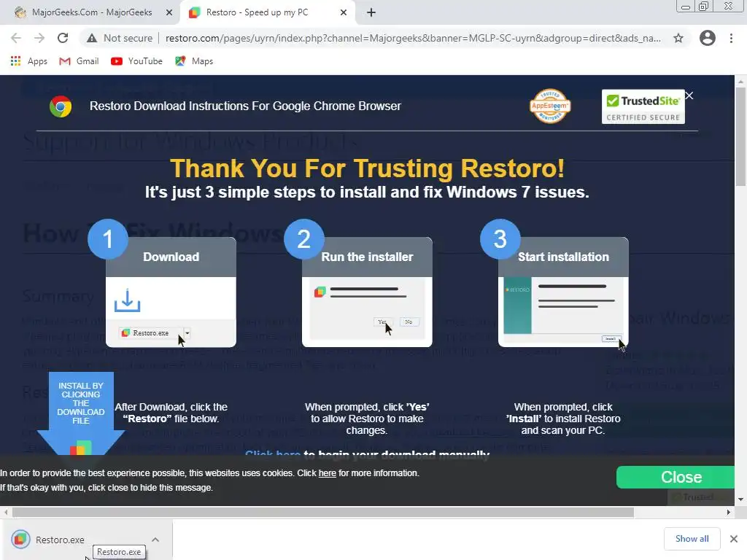Open the Apps bookmarks shortcut
The width and height of the screenshot is (747, 560).
(x=29, y=61)
